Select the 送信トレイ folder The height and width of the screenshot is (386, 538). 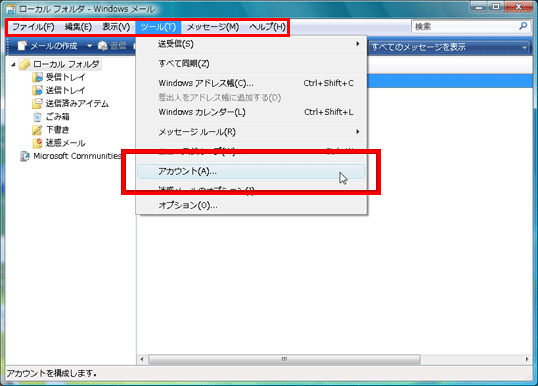pos(65,90)
